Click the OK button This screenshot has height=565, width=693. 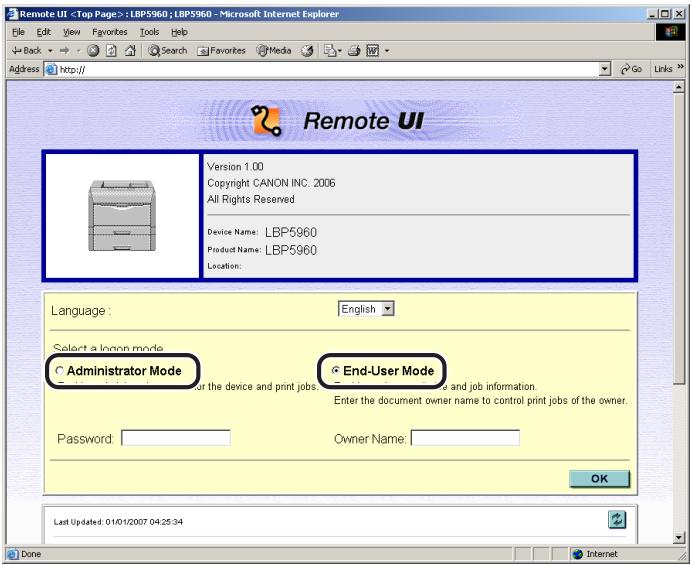coord(599,479)
